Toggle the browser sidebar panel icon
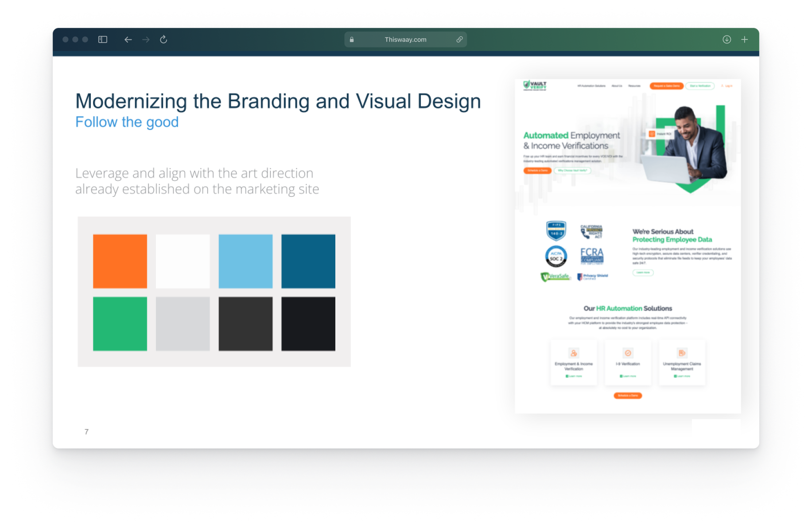 coord(103,39)
